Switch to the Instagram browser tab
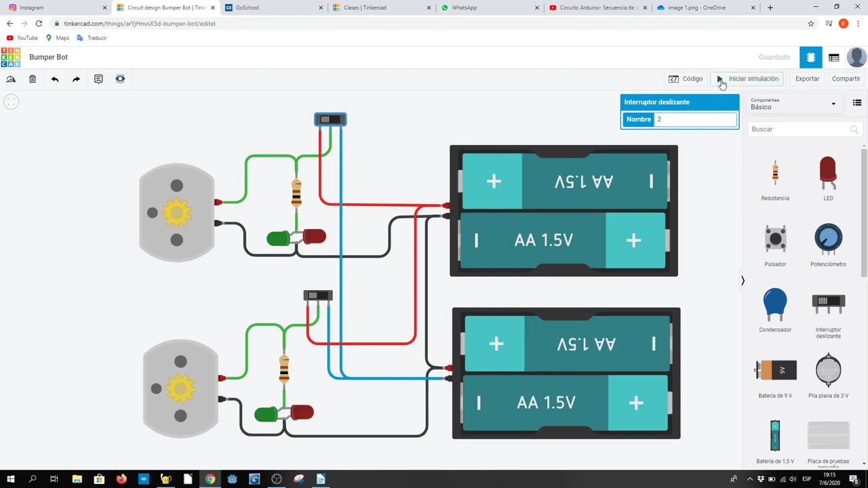868x488 pixels. coord(56,7)
